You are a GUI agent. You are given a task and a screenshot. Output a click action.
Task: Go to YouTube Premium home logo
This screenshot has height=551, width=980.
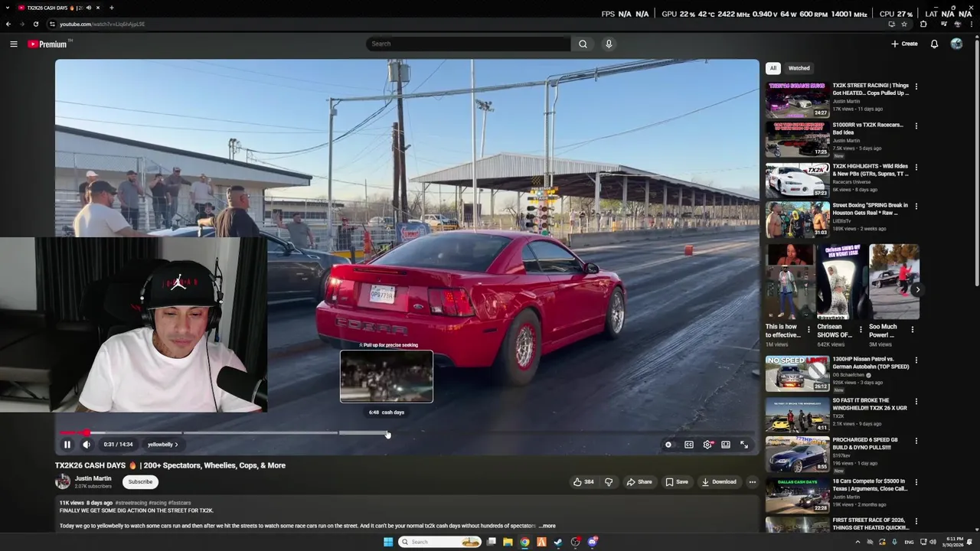(x=47, y=44)
